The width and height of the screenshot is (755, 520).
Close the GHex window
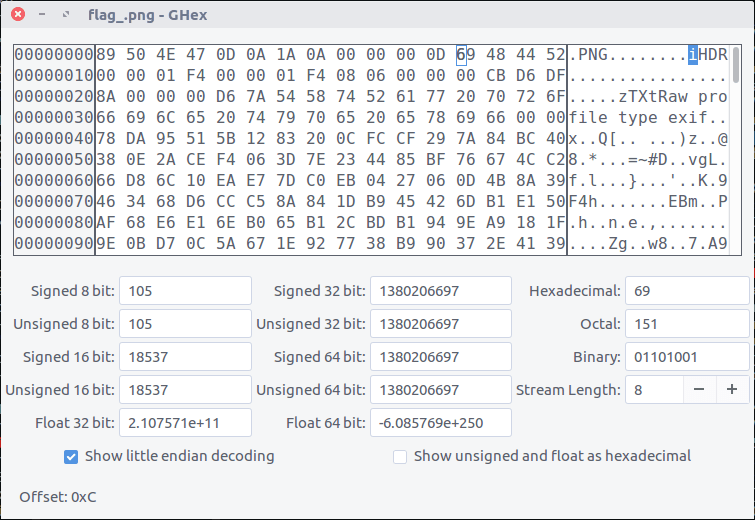tap(19, 16)
